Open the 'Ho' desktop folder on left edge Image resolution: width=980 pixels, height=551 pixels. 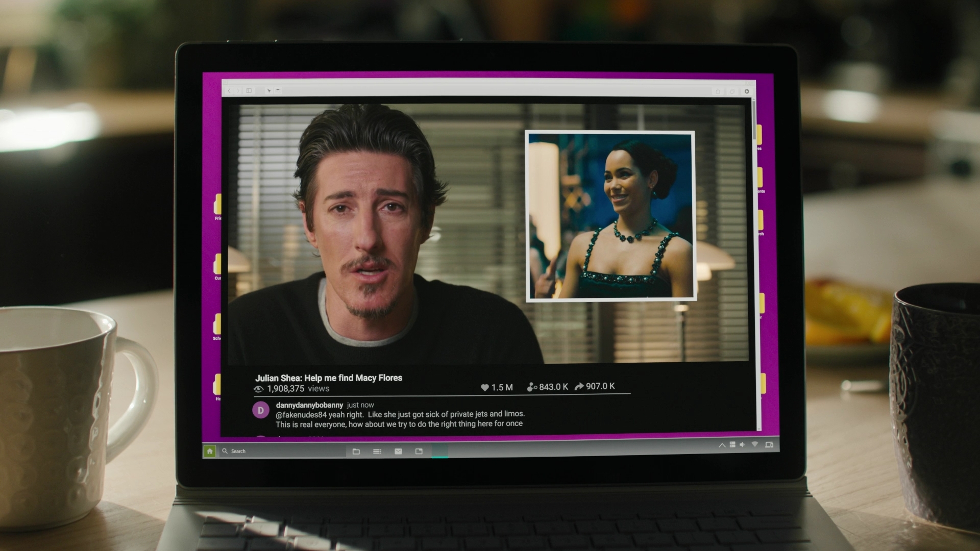217,386
